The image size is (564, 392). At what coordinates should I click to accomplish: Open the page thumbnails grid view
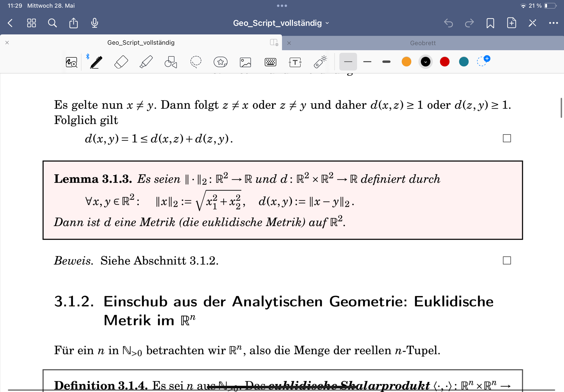[x=32, y=23]
